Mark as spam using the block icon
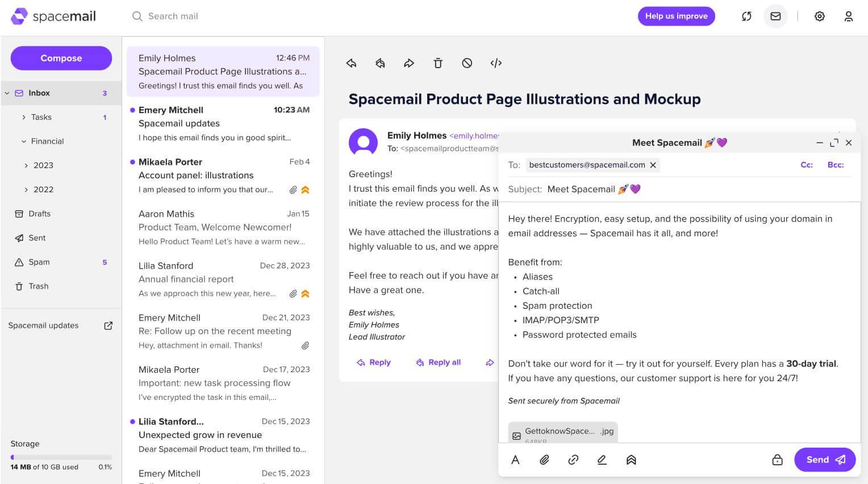Screen dimensions: 868x484 pos(467,63)
